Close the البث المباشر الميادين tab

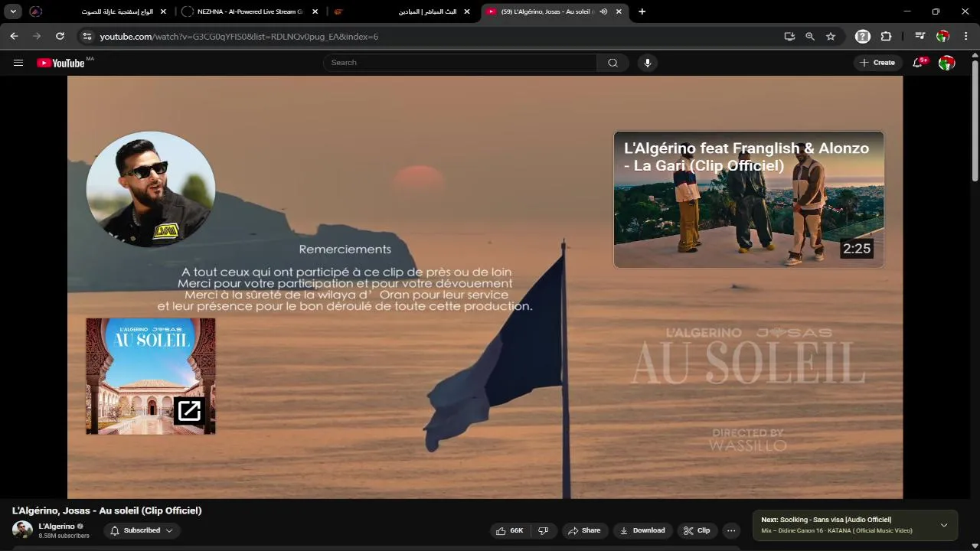click(467, 11)
